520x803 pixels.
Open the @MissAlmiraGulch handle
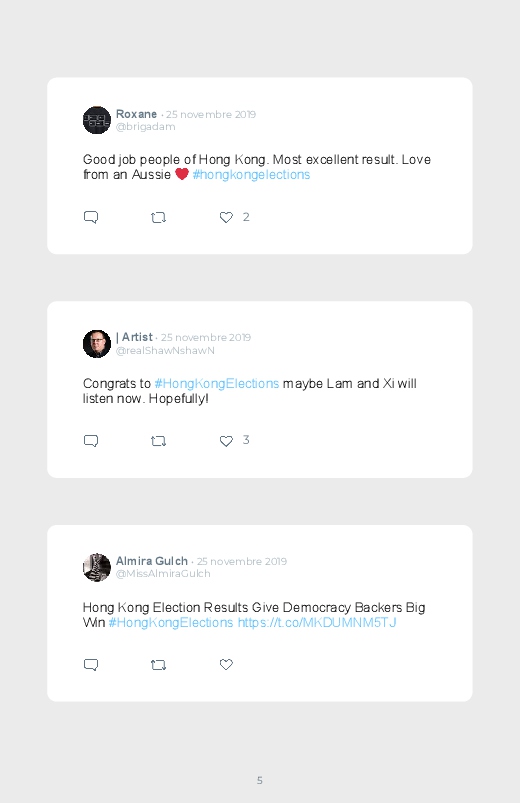[163, 574]
